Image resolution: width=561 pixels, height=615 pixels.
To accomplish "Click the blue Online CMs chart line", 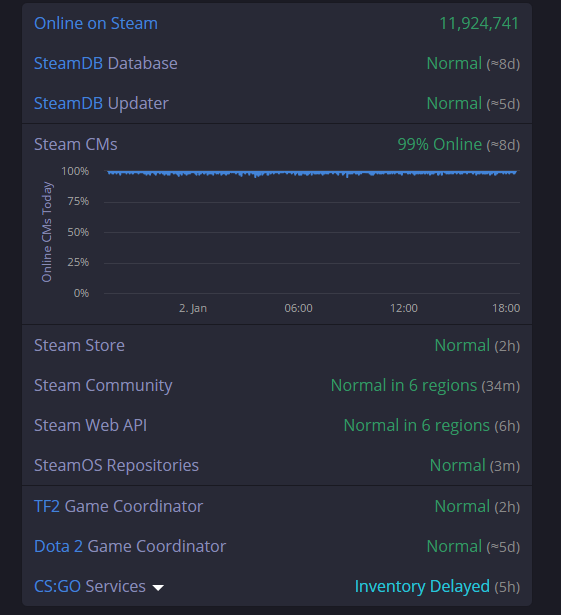I will point(312,173).
